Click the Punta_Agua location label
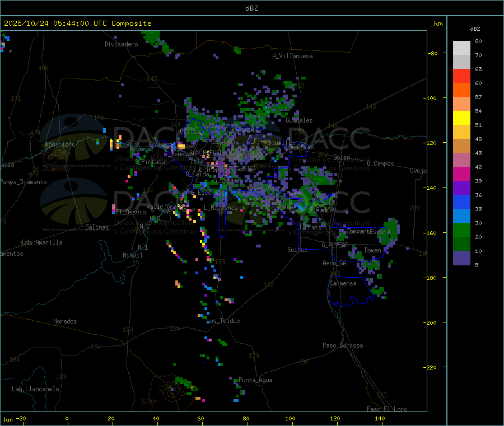Screen dimensions: 504x426 255,380
